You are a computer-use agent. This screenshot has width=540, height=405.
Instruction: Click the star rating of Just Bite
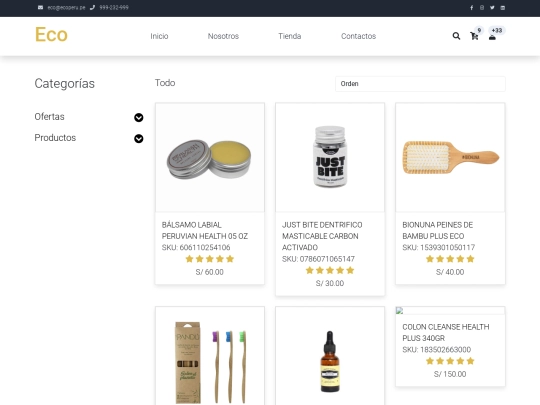(x=330, y=270)
